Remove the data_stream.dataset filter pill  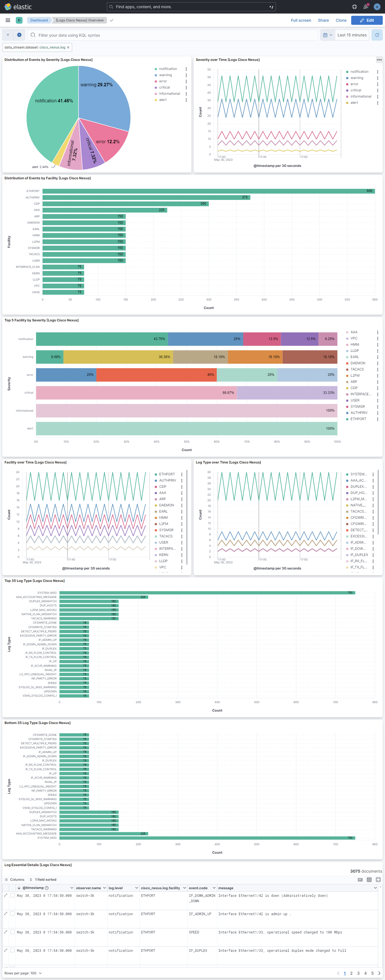click(68, 48)
